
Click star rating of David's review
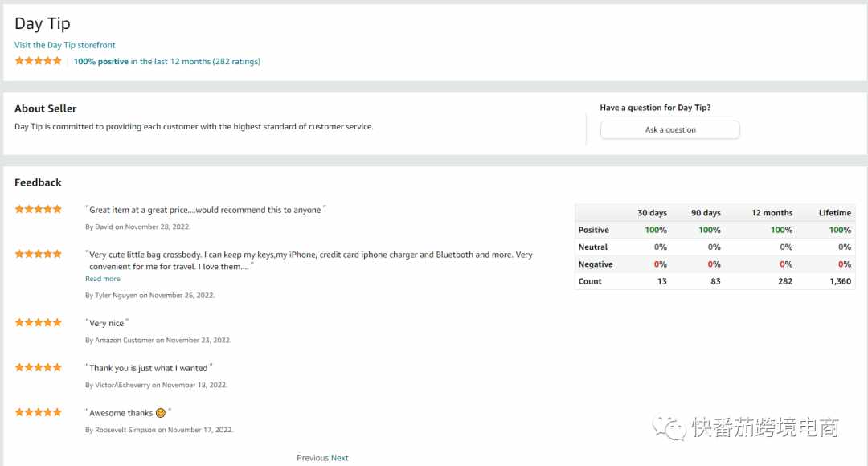(x=39, y=209)
